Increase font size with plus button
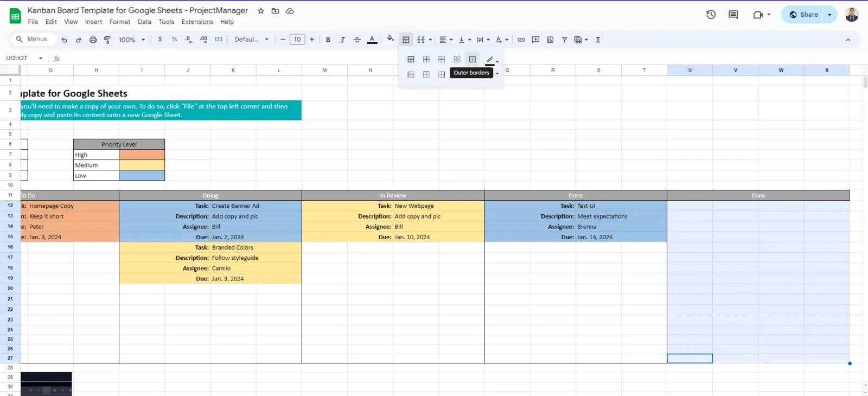The width and height of the screenshot is (868, 396). click(312, 40)
